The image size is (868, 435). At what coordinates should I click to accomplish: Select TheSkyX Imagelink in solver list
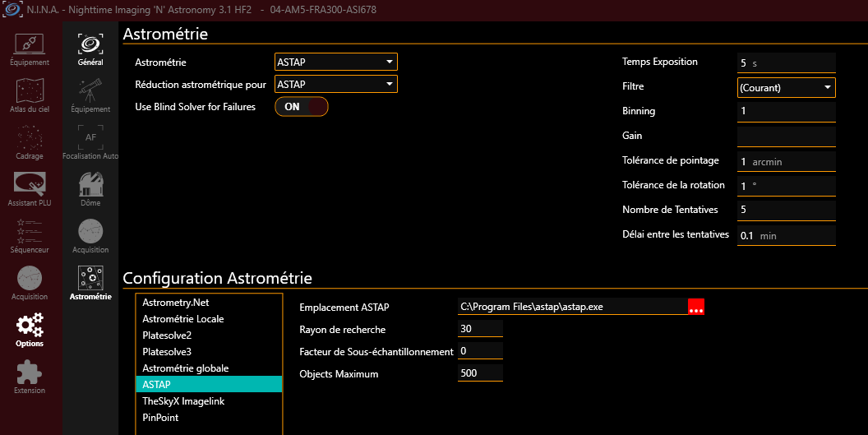[x=210, y=400]
